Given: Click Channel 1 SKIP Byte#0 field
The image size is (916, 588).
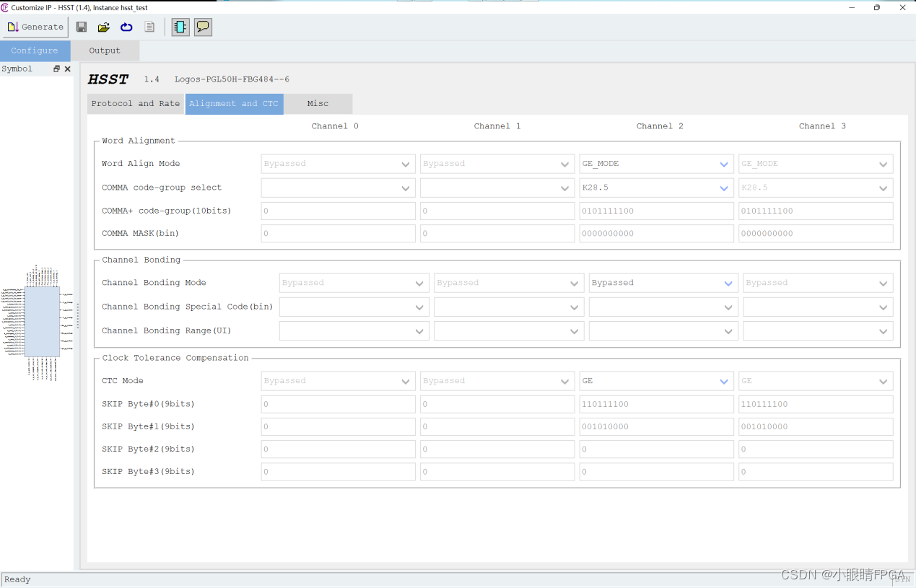Looking at the screenshot, I should coord(497,404).
